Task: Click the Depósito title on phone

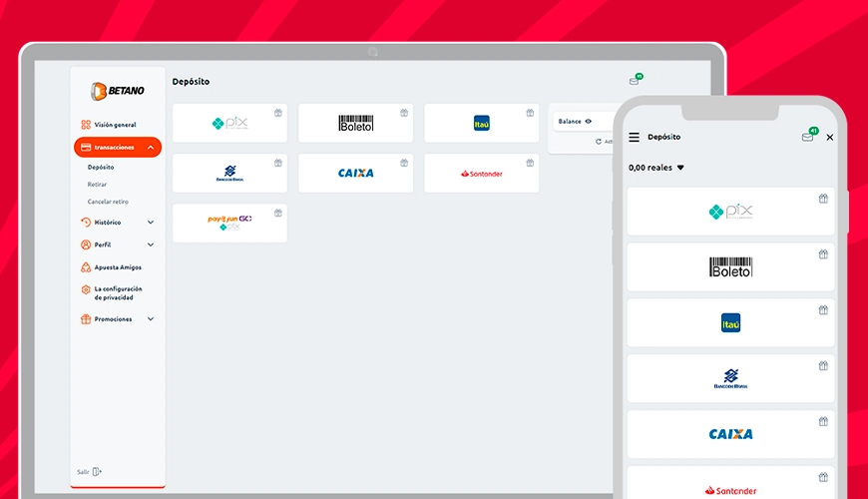Action: click(664, 137)
